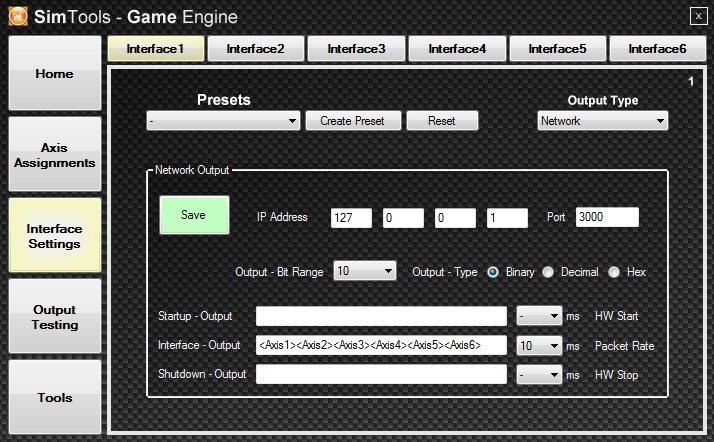The width and height of the screenshot is (714, 442).
Task: Click Interface - Output field with Axis tags
Action: click(381, 345)
